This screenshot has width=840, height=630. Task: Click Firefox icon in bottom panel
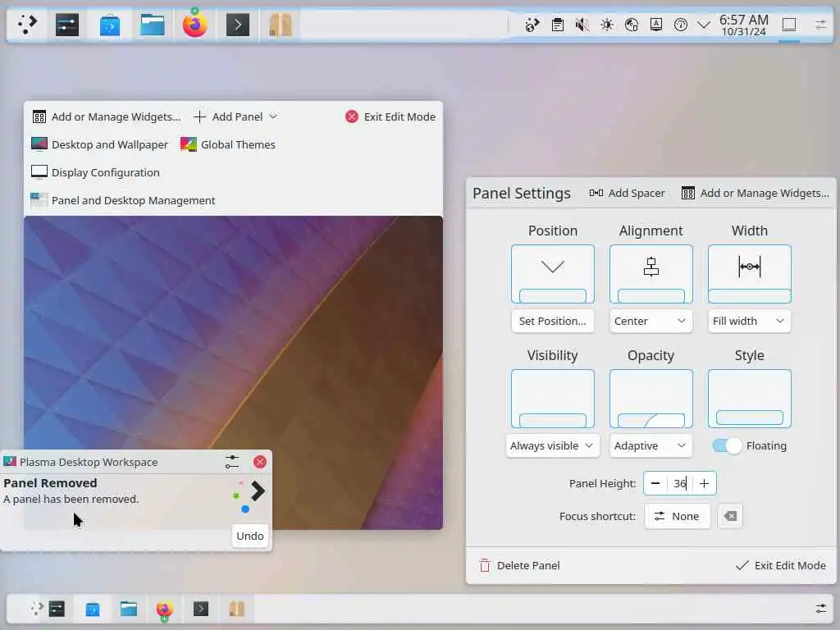point(164,609)
